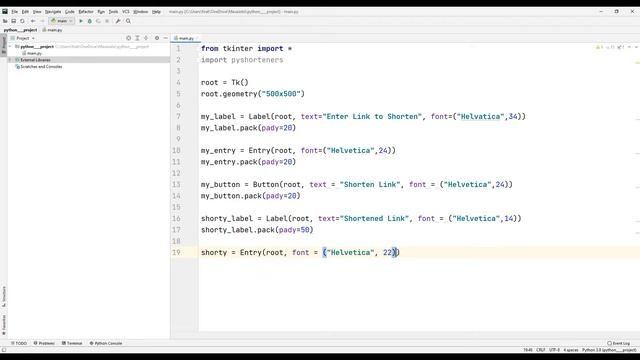640x360 pixels.
Task: Open the Terminal tool window
Action: pyautogui.click(x=72, y=343)
